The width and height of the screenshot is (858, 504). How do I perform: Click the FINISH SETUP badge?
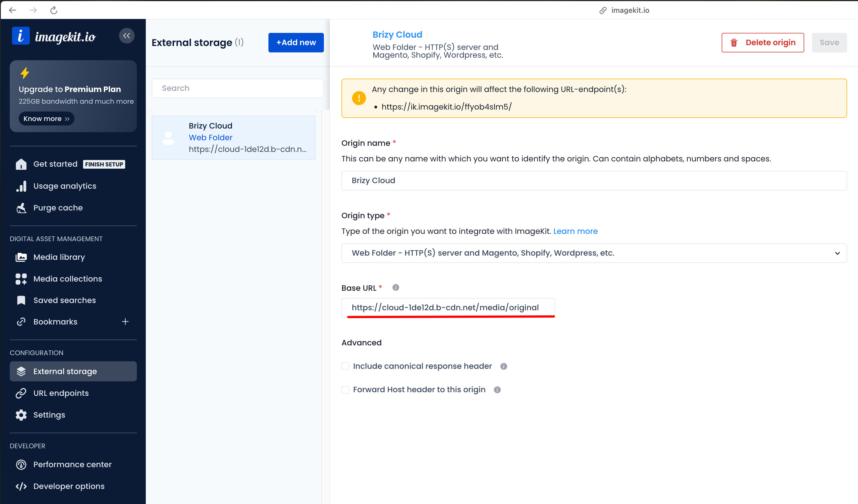point(104,164)
